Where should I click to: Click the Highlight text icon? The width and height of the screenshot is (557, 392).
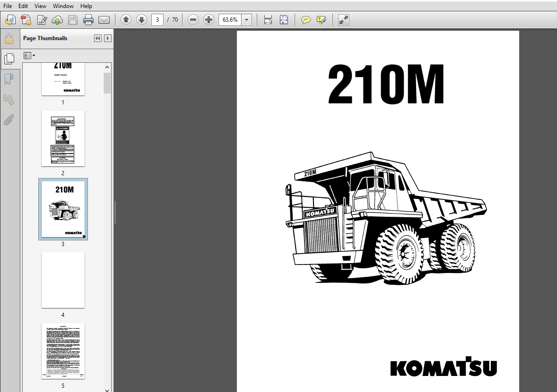[x=321, y=20]
